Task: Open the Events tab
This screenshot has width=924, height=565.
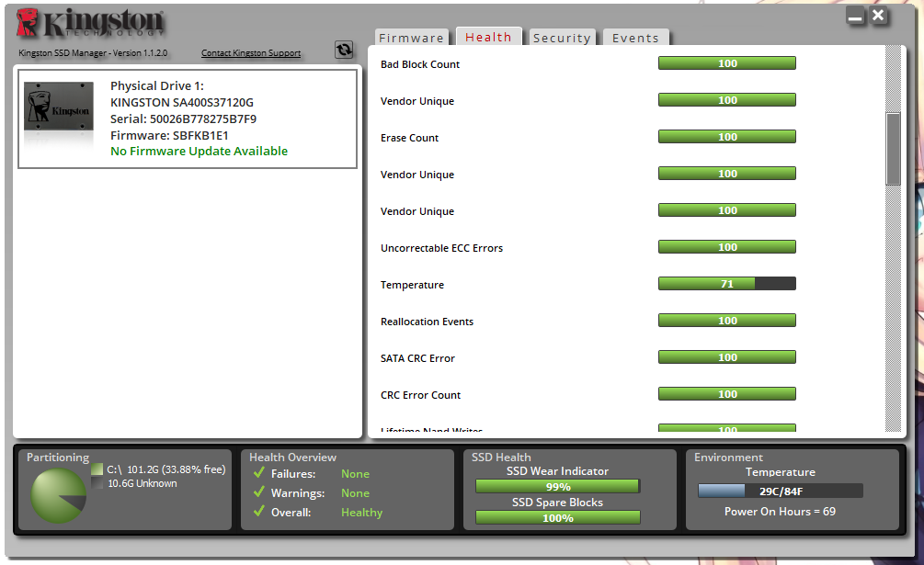Action: coord(636,38)
